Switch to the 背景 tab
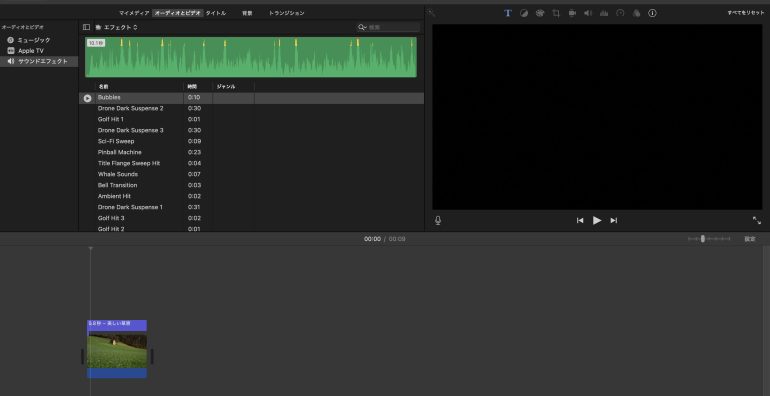Image resolution: width=770 pixels, height=396 pixels. point(247,13)
